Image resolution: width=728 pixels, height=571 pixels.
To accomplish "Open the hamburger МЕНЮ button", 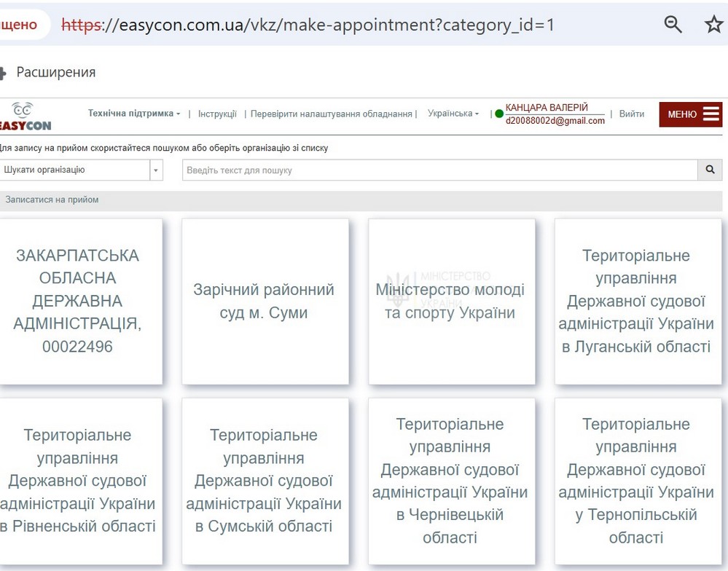I will pos(691,114).
